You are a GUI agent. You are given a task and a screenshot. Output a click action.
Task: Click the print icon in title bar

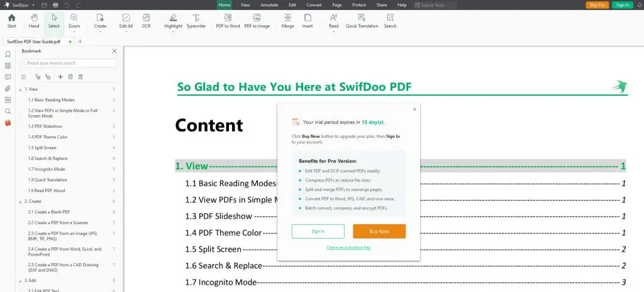pos(55,5)
